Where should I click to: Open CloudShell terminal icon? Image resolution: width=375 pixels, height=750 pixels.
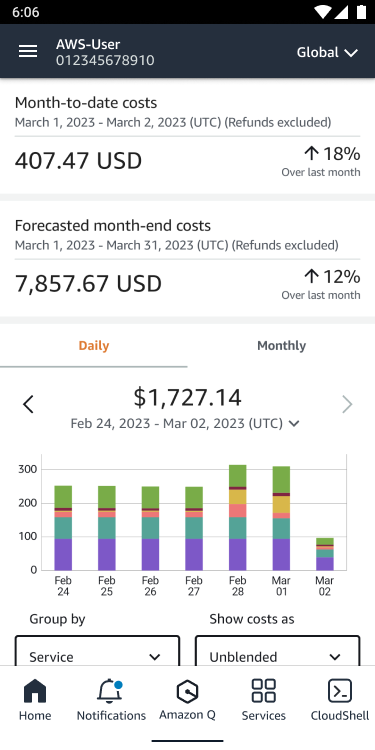[340, 691]
